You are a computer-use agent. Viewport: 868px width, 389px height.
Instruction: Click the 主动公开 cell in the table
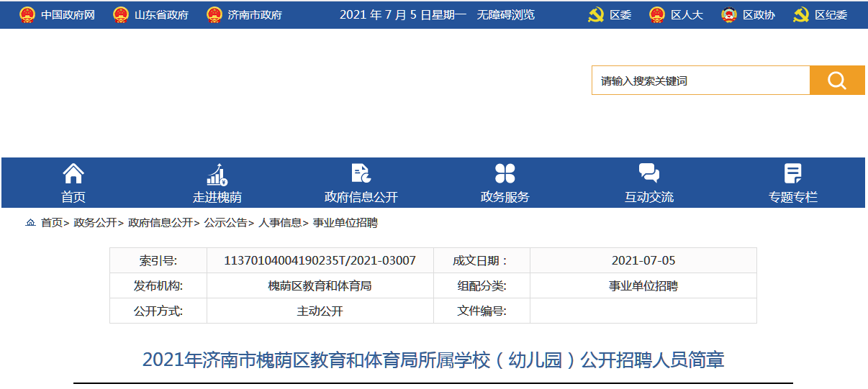coord(320,311)
